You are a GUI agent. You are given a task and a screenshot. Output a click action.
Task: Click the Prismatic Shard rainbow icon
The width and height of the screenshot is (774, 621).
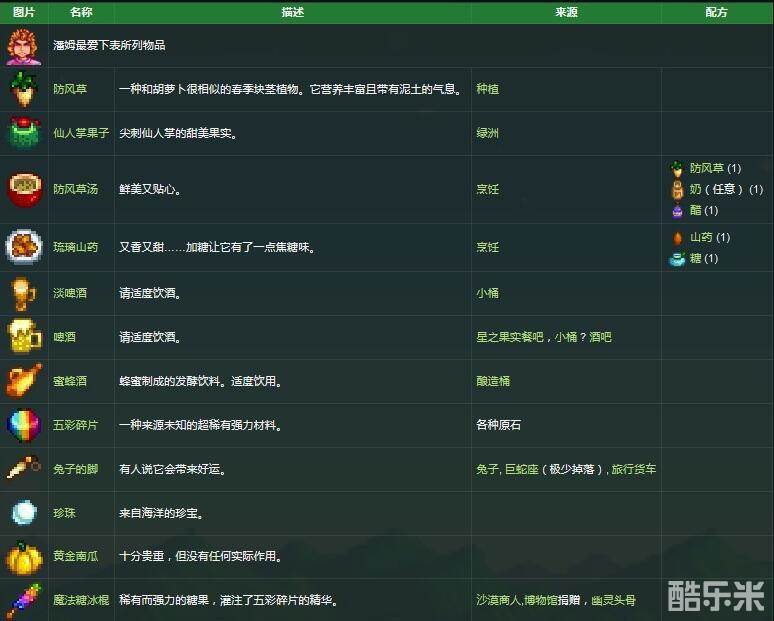23,425
